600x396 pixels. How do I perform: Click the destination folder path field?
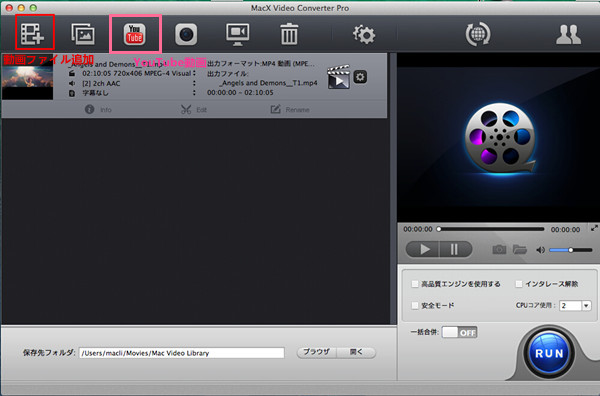pos(182,353)
